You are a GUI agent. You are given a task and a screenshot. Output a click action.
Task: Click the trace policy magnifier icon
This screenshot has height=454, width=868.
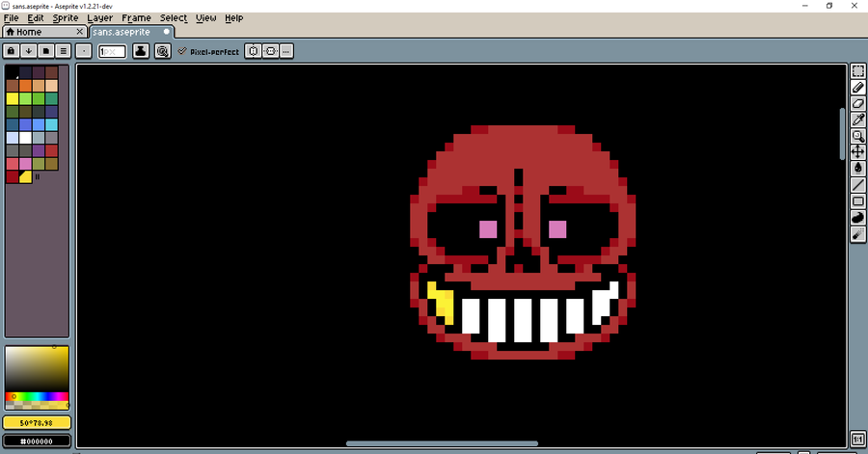click(162, 51)
